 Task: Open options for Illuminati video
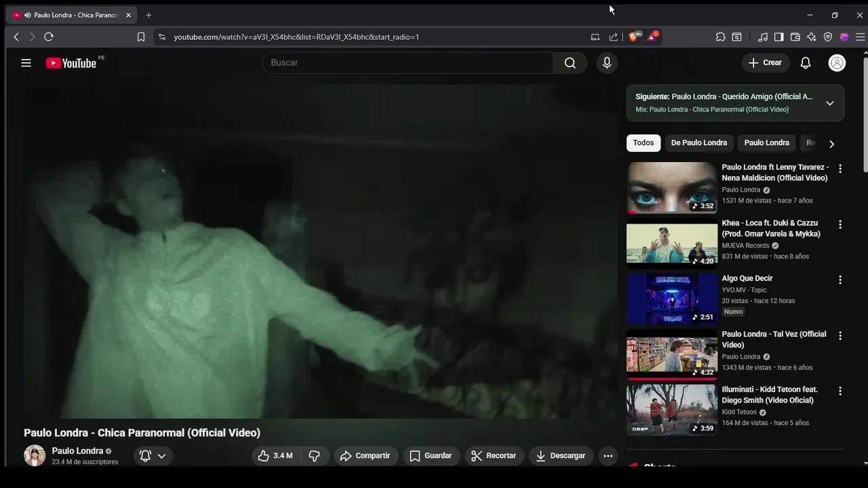pos(840,391)
